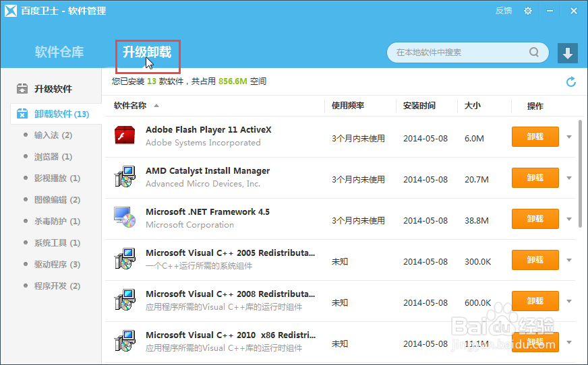The height and width of the screenshot is (365, 588).
Task: Open the settings gear icon
Action: [527, 11]
